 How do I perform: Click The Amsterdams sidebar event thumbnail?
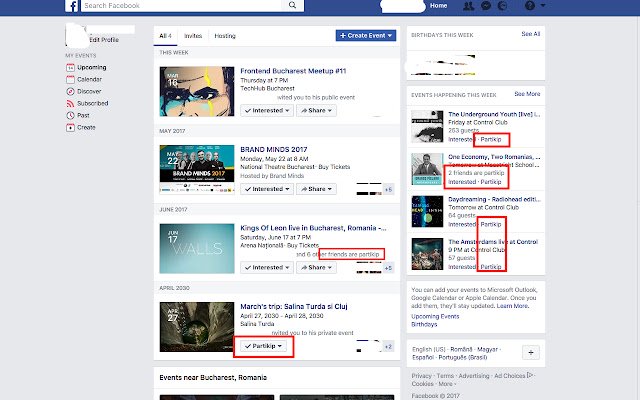click(427, 254)
